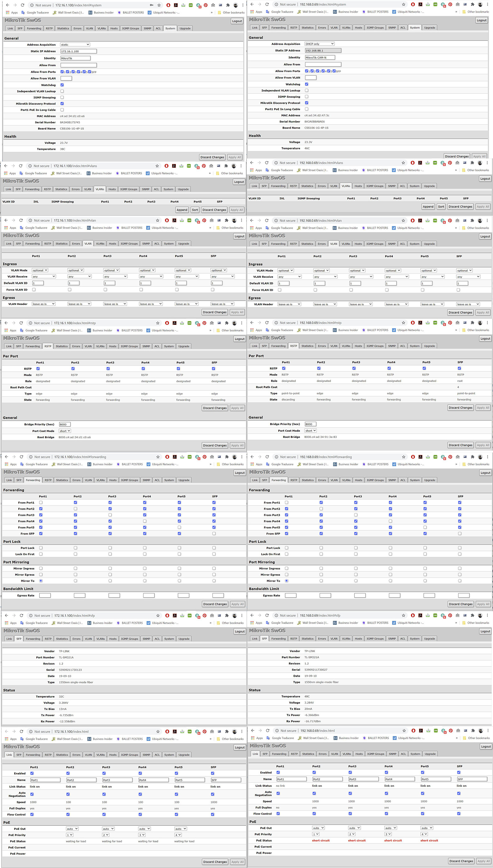Open the Pinterest extension in the 172.16.1.100 #forwarding window
The height and width of the screenshot is (868, 493).
click(x=204, y=457)
